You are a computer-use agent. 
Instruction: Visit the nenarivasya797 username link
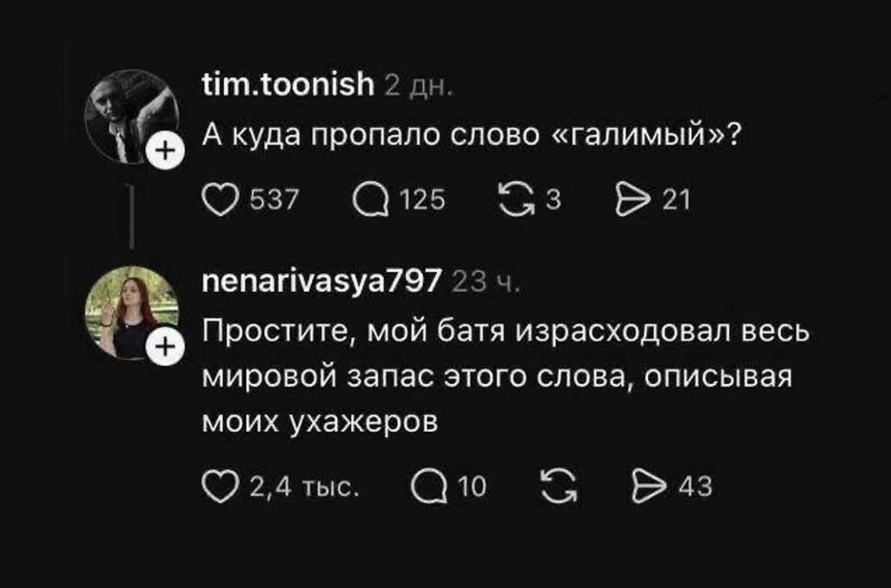321,282
